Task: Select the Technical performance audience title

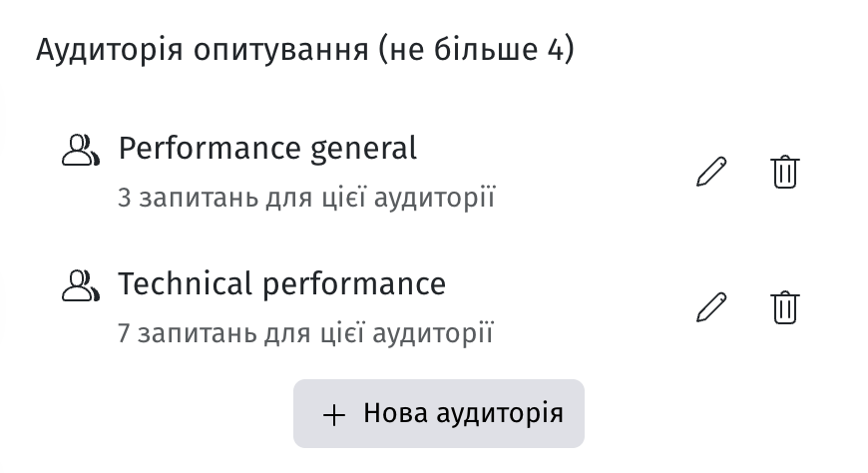Action: [x=281, y=284]
